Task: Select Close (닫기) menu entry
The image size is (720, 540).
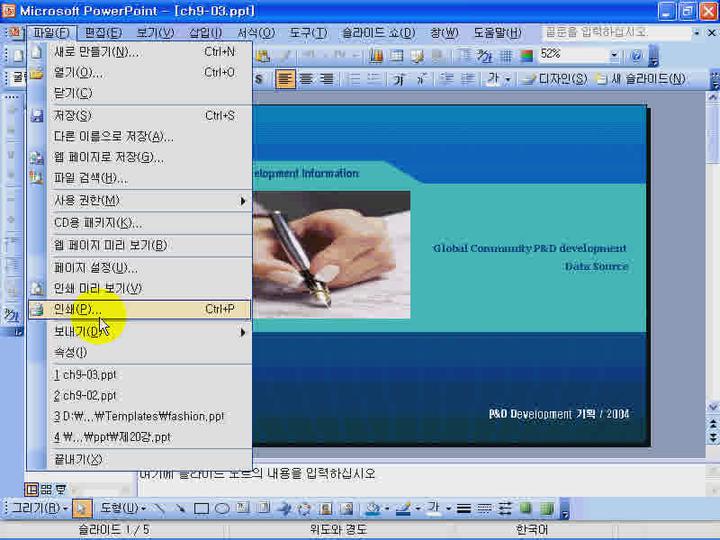Action: tap(139, 93)
